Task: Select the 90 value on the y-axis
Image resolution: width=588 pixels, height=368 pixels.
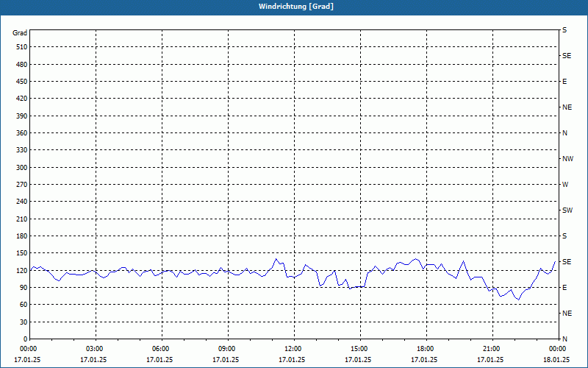Action: point(24,288)
